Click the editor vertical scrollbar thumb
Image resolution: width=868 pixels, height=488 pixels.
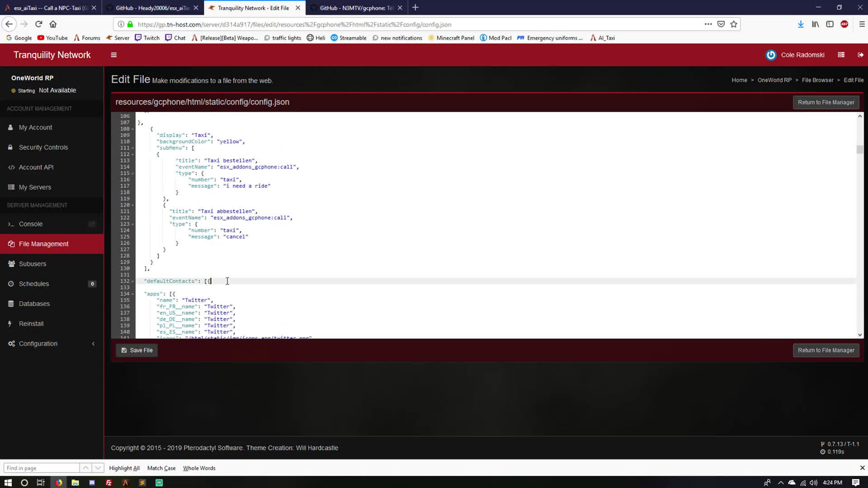coord(859,149)
